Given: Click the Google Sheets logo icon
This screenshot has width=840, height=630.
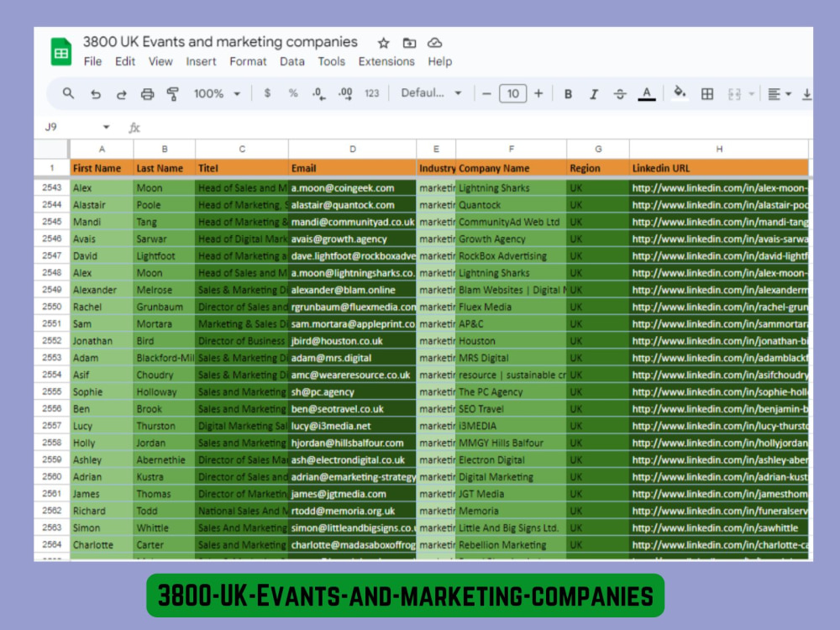Looking at the screenshot, I should pyautogui.click(x=61, y=52).
